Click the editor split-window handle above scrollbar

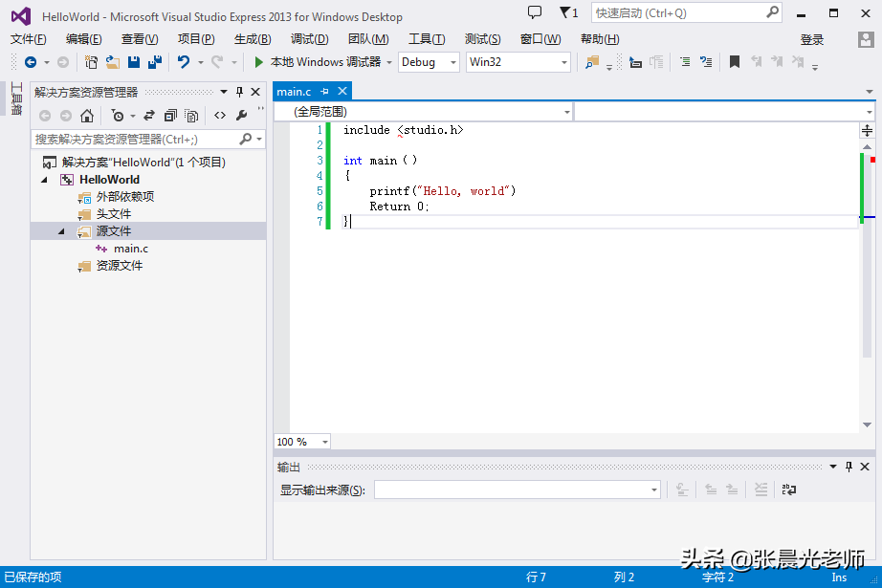coord(867,131)
